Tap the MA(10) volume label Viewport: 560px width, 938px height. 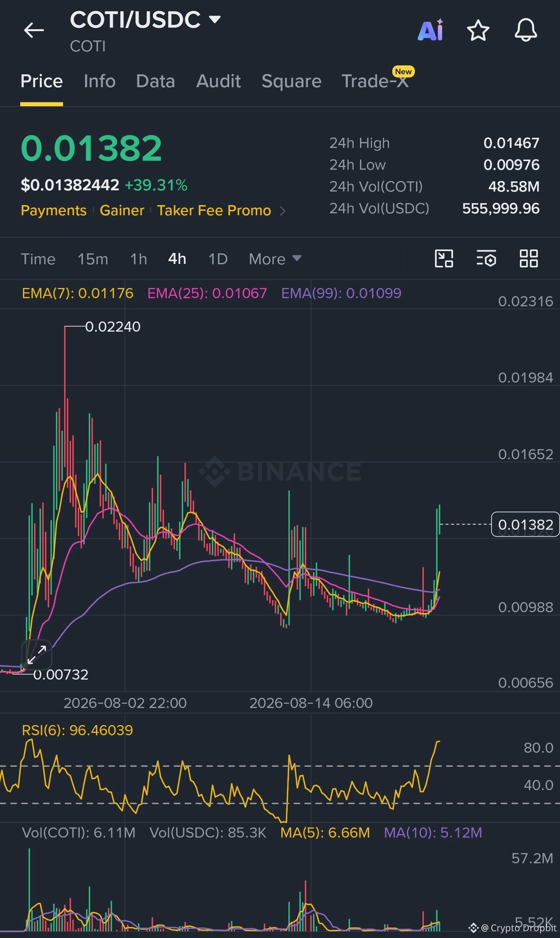click(433, 833)
